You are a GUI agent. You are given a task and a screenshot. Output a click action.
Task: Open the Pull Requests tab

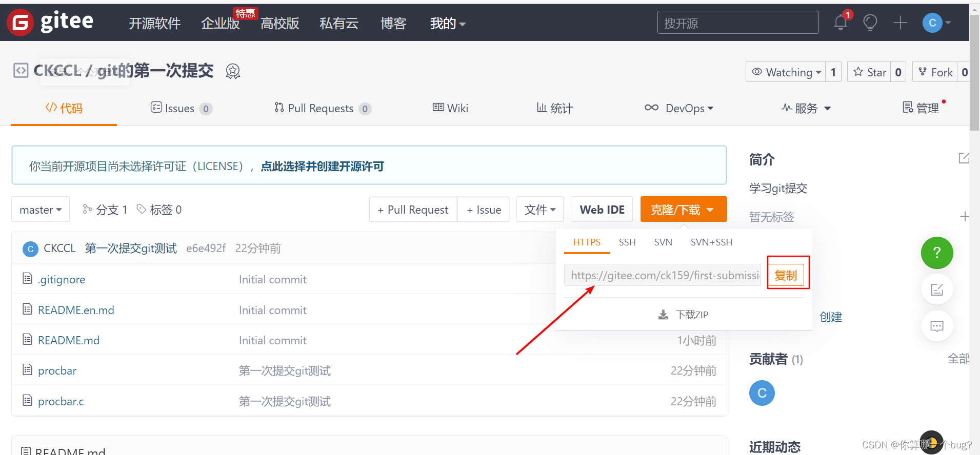pyautogui.click(x=323, y=108)
